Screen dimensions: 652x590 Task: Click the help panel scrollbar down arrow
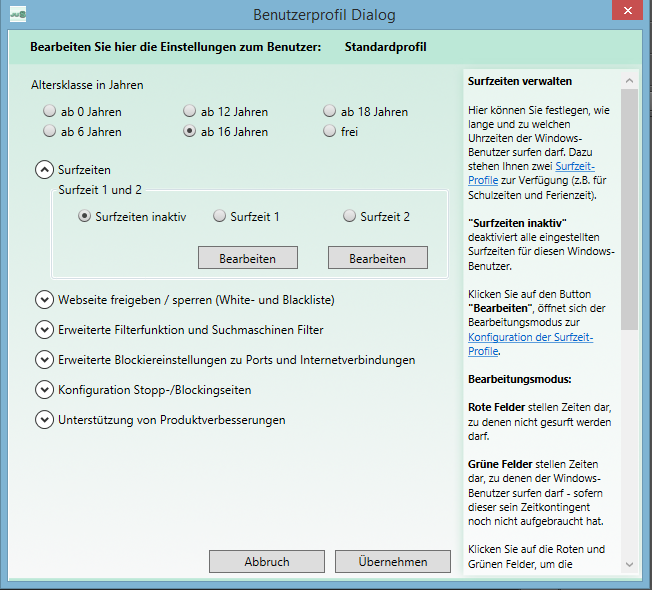coord(629,566)
